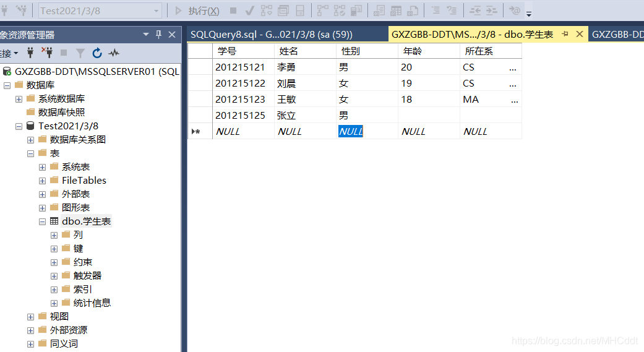Switch to the cut-off GXZGBB-DD tab at right
Image resolution: width=644 pixels, height=352 pixels.
tap(617, 35)
